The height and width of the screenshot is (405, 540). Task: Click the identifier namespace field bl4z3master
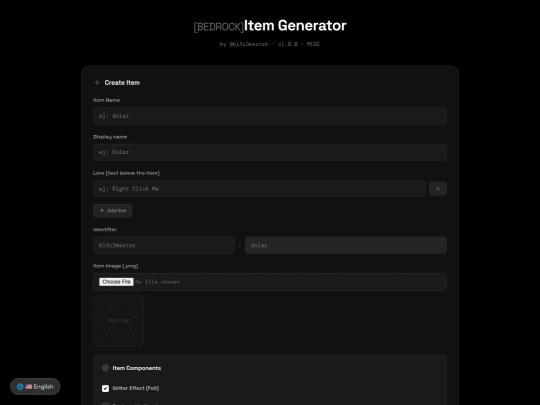point(164,245)
